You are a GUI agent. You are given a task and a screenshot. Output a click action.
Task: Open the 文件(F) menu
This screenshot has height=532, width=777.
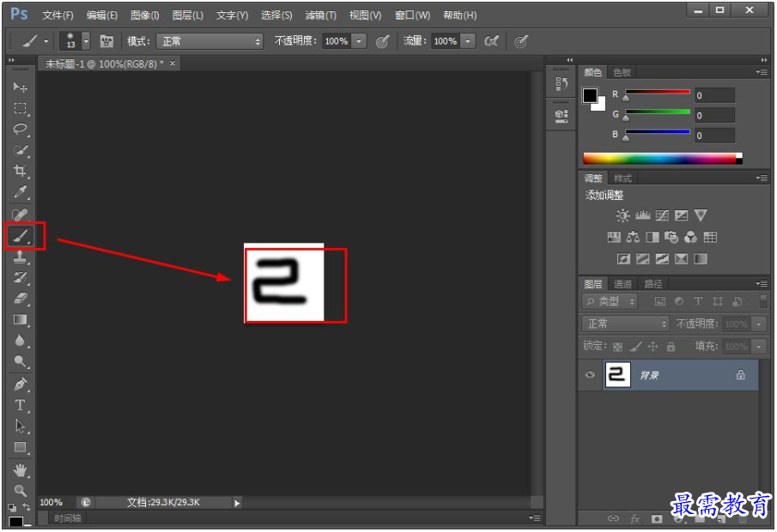[x=58, y=15]
